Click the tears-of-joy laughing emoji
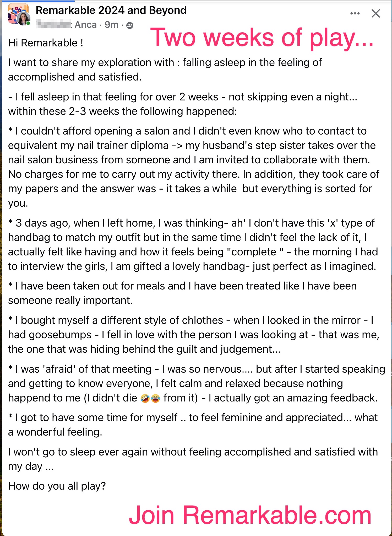This screenshot has height=536, width=392. [155, 398]
